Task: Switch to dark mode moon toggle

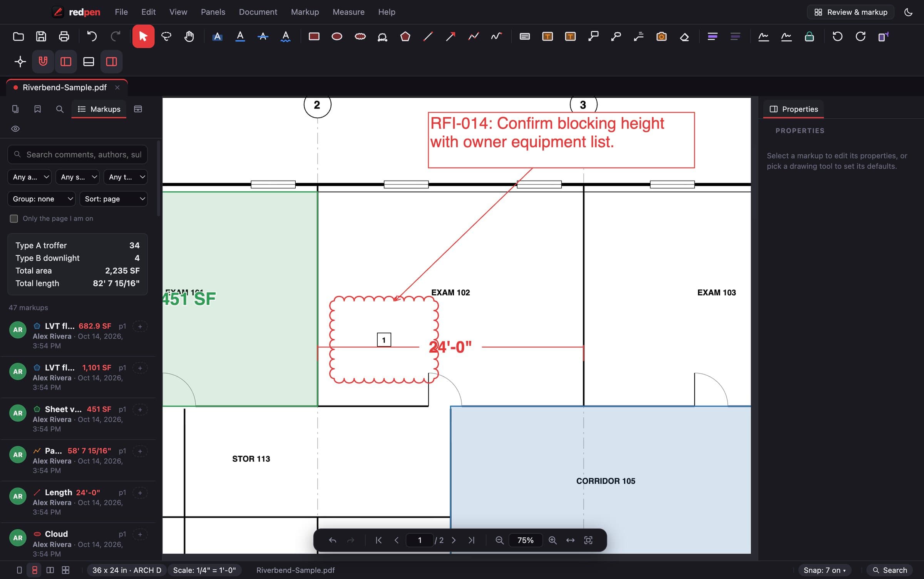Action: (909, 12)
